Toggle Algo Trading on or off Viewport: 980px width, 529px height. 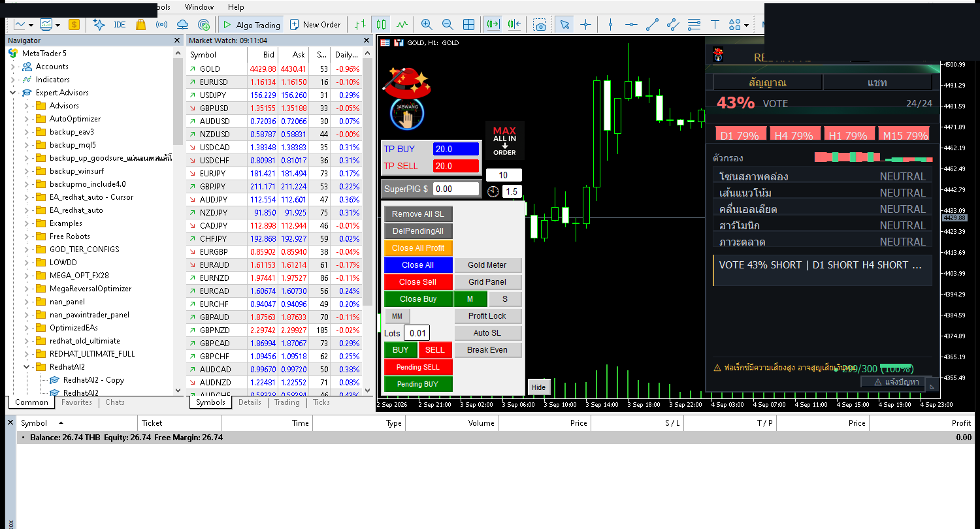tap(251, 25)
